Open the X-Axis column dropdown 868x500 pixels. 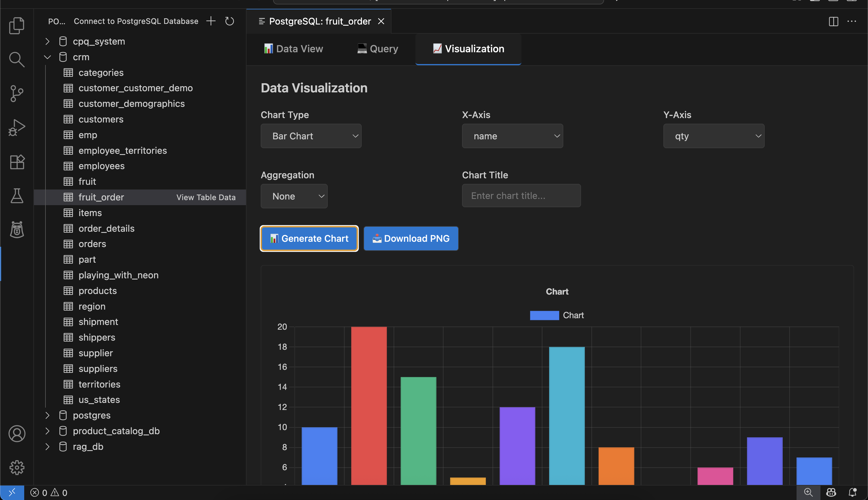pos(512,136)
